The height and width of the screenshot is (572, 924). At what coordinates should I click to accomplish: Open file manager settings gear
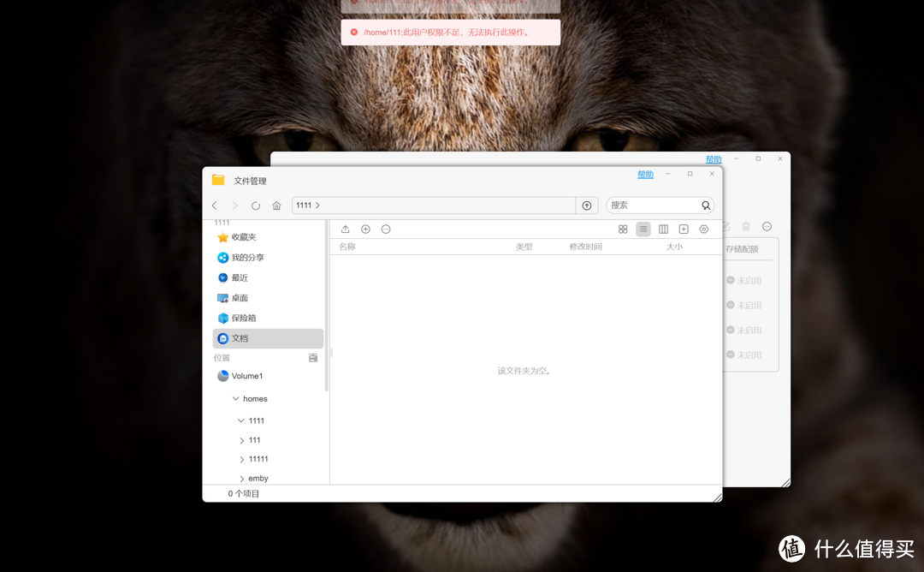coord(703,229)
